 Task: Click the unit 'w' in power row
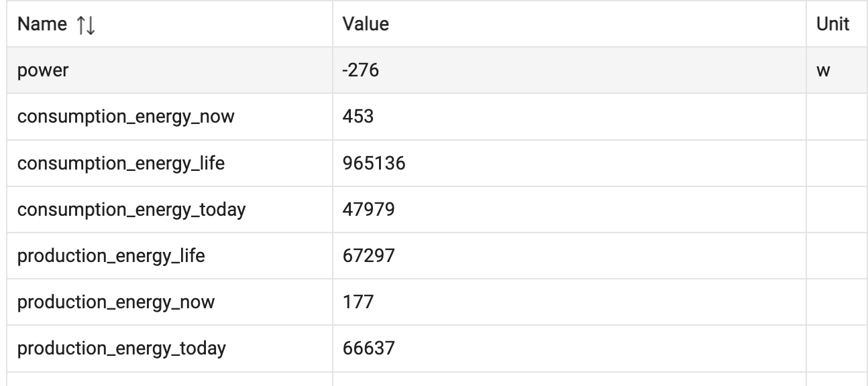[824, 70]
